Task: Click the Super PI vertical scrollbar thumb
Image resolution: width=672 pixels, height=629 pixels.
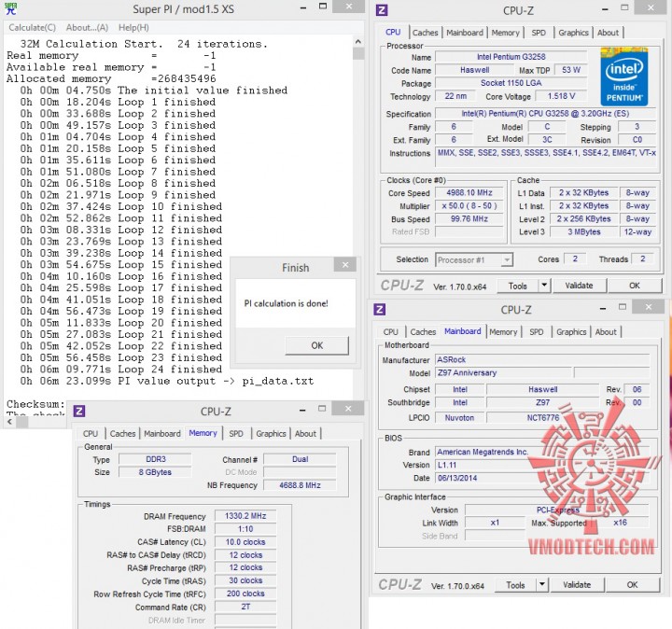Action: pos(358,53)
